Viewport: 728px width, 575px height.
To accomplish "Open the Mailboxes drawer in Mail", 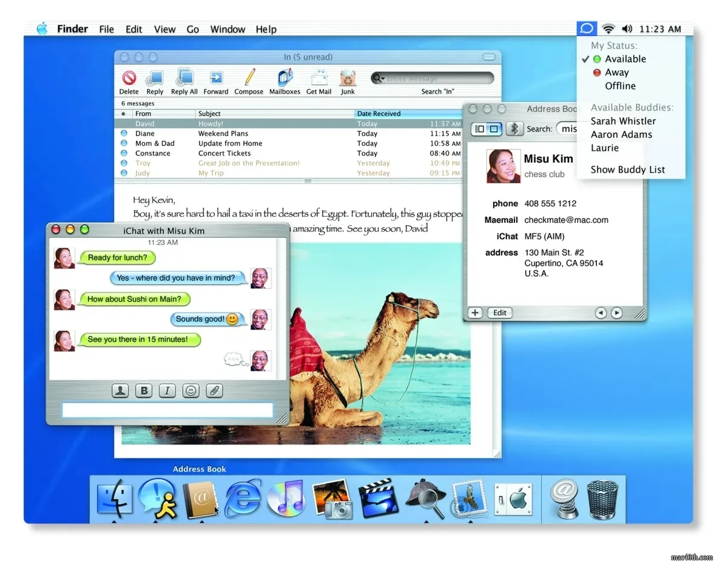I will click(x=284, y=79).
